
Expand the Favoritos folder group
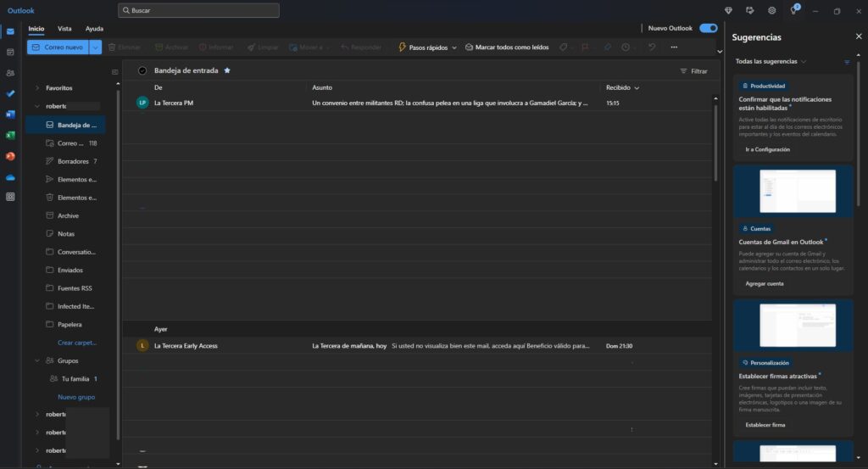pyautogui.click(x=37, y=88)
